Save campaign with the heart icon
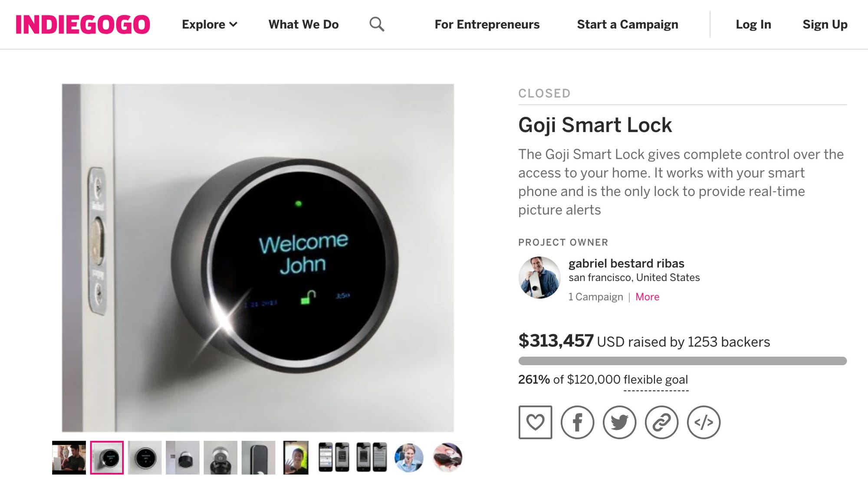The image size is (868, 498). click(535, 422)
